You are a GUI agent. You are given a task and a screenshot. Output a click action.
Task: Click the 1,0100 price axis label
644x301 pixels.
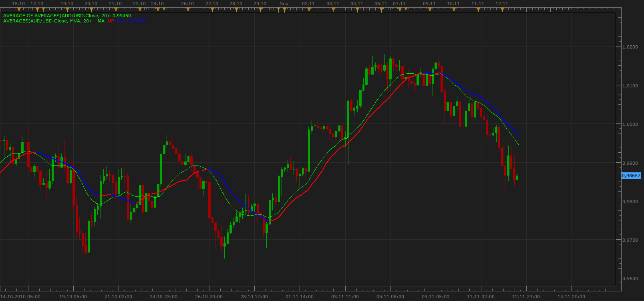click(x=630, y=86)
